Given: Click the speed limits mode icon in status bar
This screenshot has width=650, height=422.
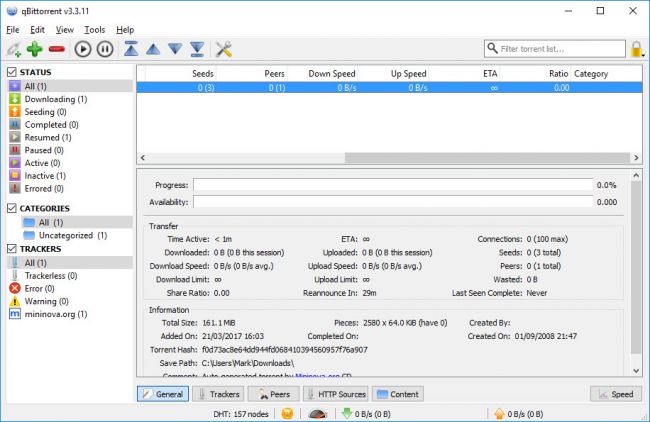Looking at the screenshot, I should (x=318, y=413).
